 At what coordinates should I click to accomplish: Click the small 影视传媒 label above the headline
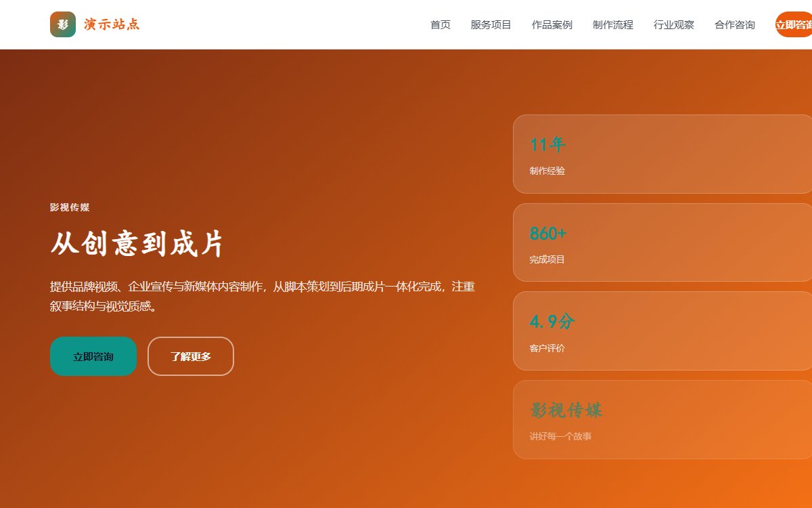click(x=70, y=207)
